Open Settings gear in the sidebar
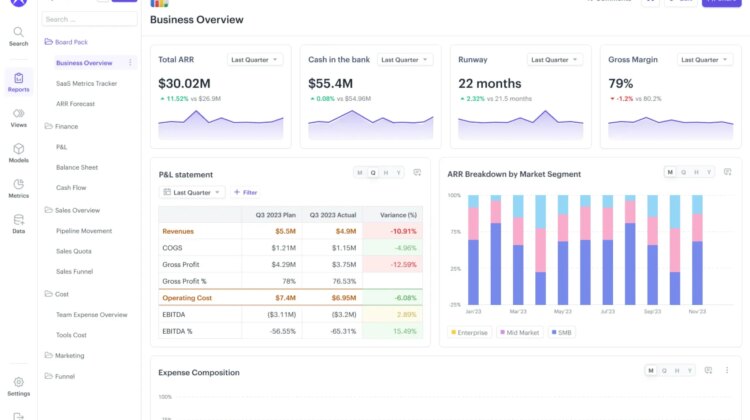 pyautogui.click(x=18, y=387)
